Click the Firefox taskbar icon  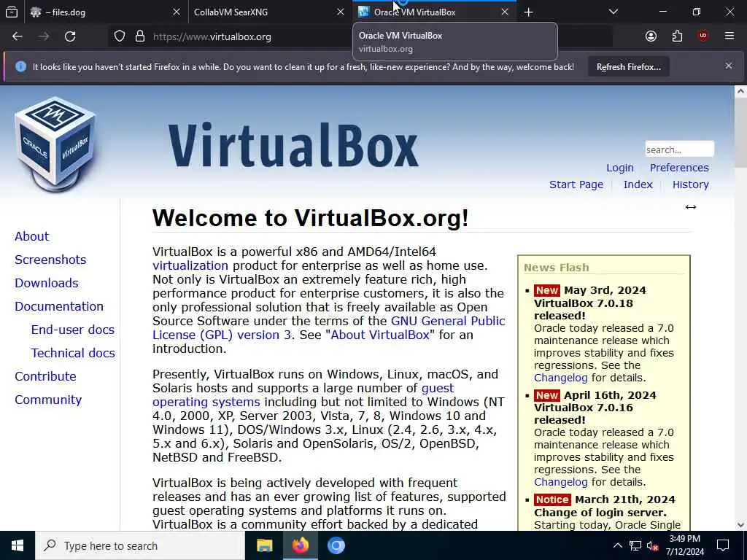click(x=300, y=545)
